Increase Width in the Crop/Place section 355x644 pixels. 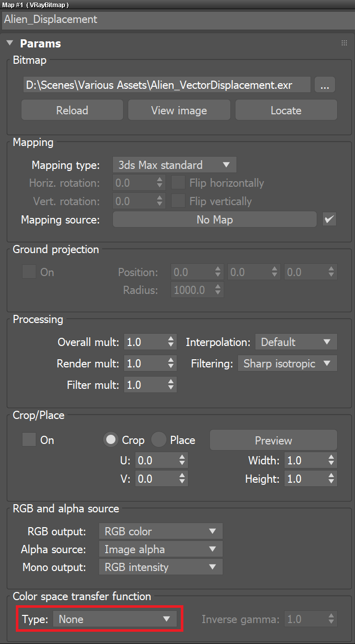332,457
